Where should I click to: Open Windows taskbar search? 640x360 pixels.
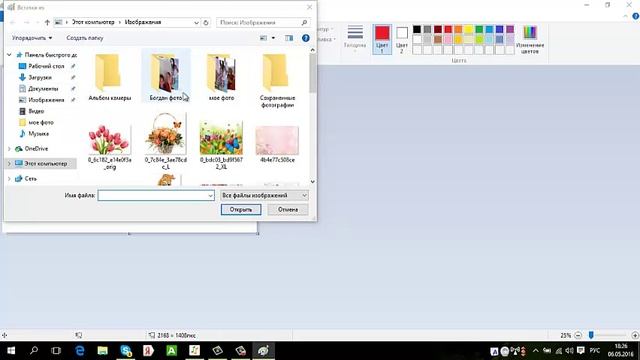pyautogui.click(x=34, y=351)
